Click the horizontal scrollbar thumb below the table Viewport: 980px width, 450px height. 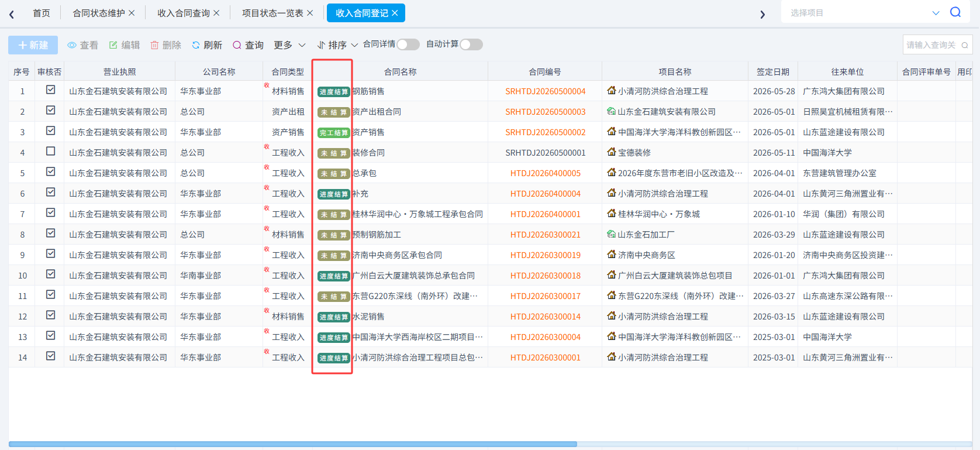293,444
